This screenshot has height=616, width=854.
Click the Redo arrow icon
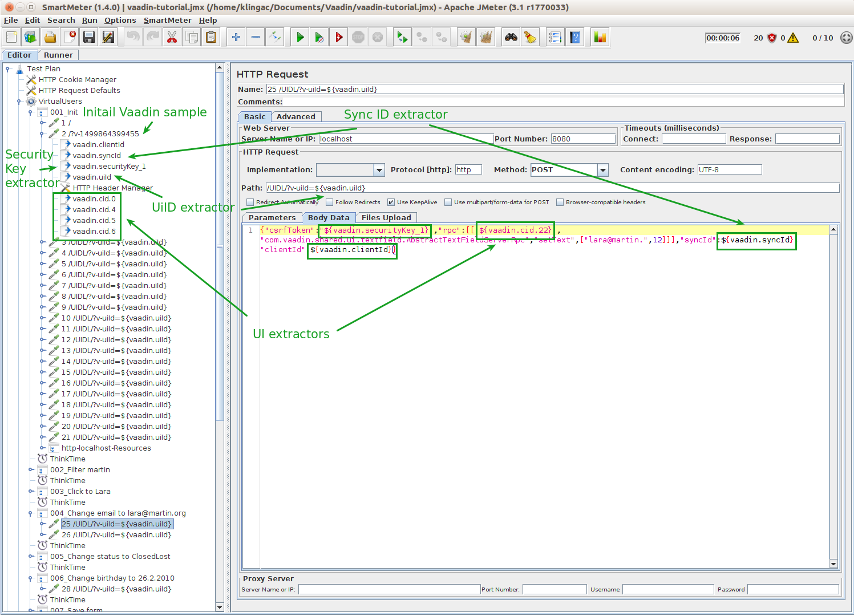[153, 38]
